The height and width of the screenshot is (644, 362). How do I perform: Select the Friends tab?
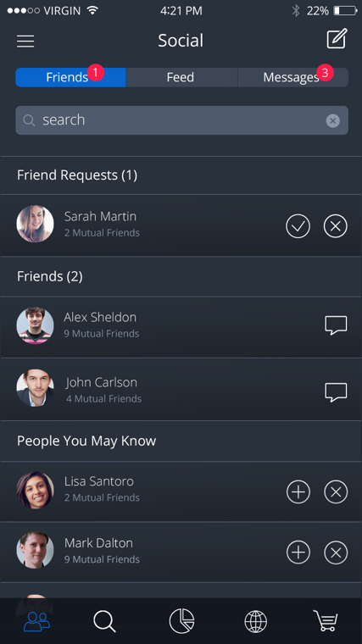(x=70, y=77)
